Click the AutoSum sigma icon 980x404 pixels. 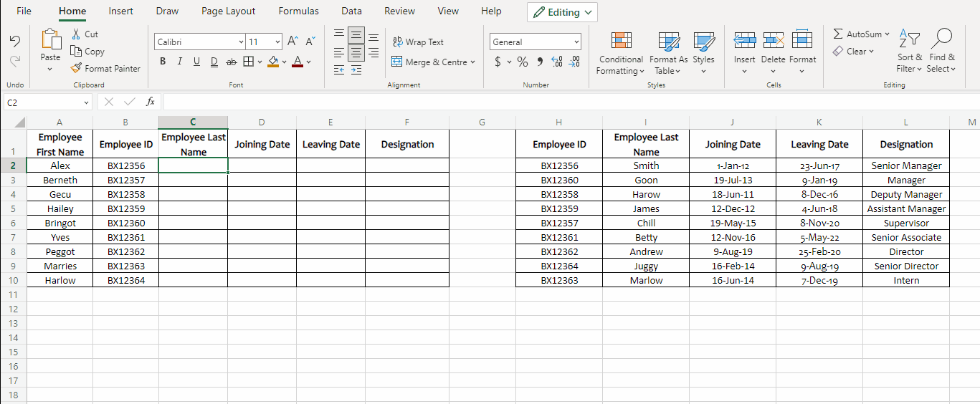(x=838, y=34)
